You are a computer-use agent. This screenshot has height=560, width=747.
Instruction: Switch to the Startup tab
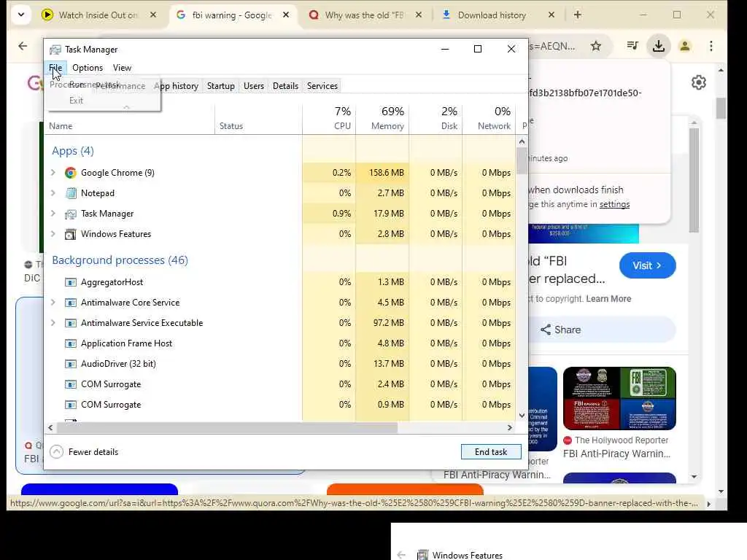pos(220,86)
